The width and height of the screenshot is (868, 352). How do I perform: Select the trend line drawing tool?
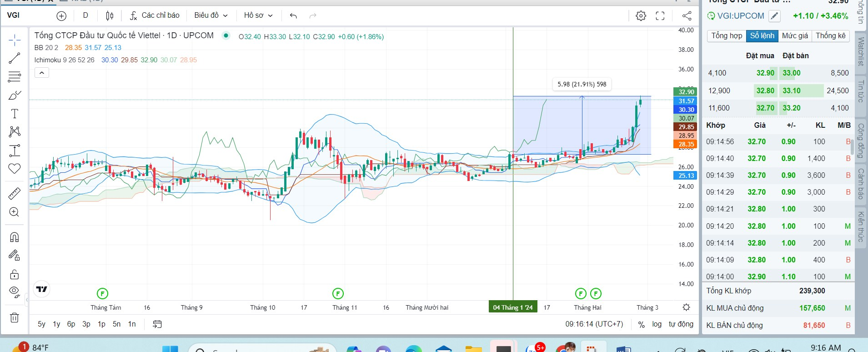15,58
